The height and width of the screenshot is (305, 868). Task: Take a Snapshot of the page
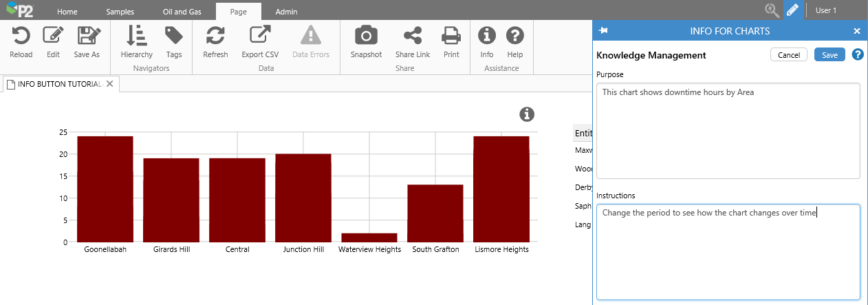click(x=366, y=36)
